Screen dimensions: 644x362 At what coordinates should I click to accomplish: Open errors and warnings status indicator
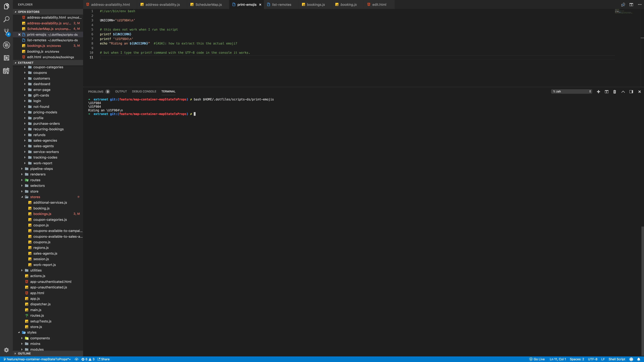pos(88,359)
